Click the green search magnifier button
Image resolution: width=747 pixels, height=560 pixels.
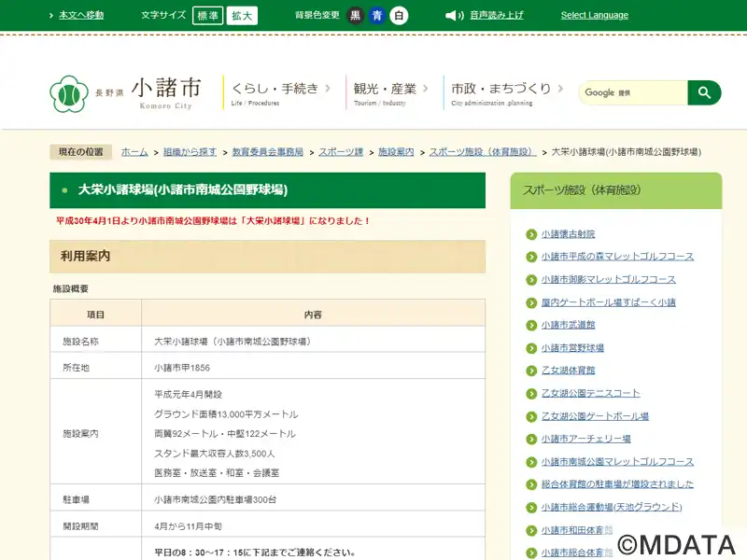[704, 92]
